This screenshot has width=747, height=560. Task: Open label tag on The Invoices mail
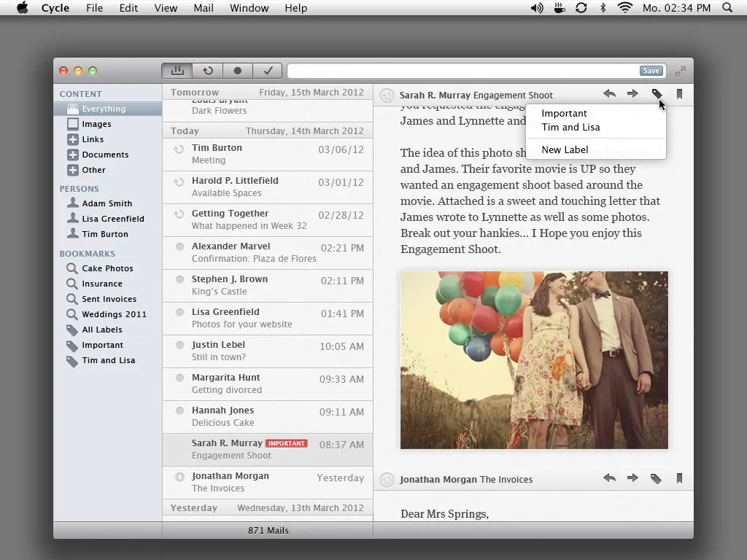[656, 478]
